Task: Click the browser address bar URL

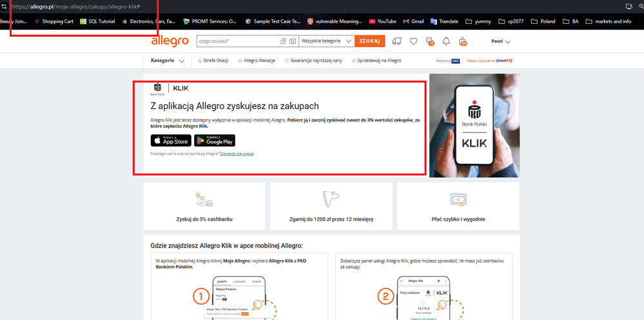Action: [x=77, y=7]
